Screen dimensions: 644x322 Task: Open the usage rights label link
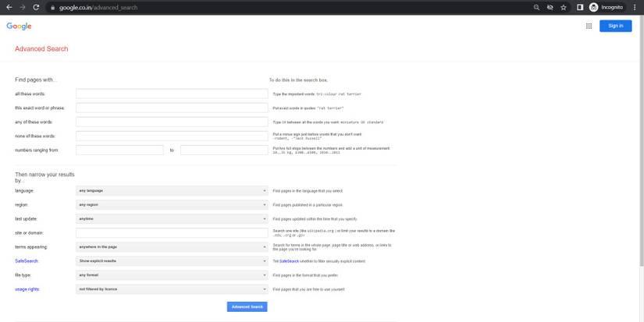tap(27, 289)
